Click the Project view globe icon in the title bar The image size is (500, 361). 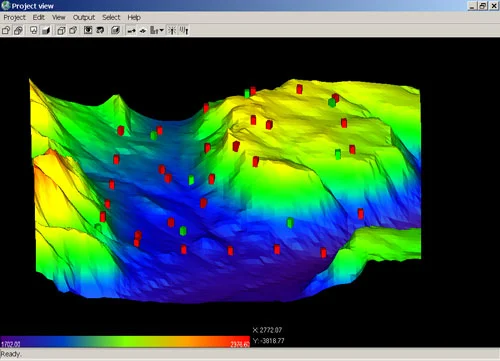6,6
